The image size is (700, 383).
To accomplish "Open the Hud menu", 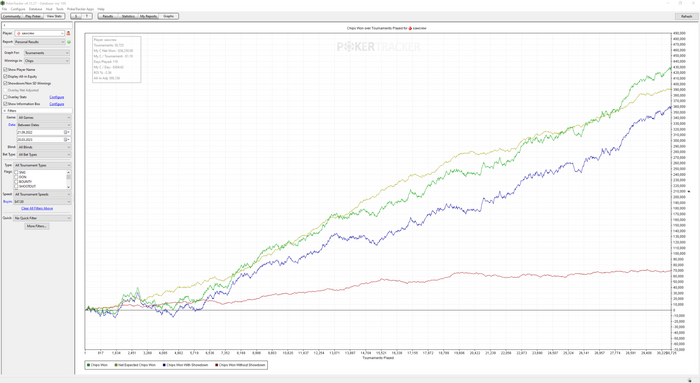I will pyautogui.click(x=49, y=9).
